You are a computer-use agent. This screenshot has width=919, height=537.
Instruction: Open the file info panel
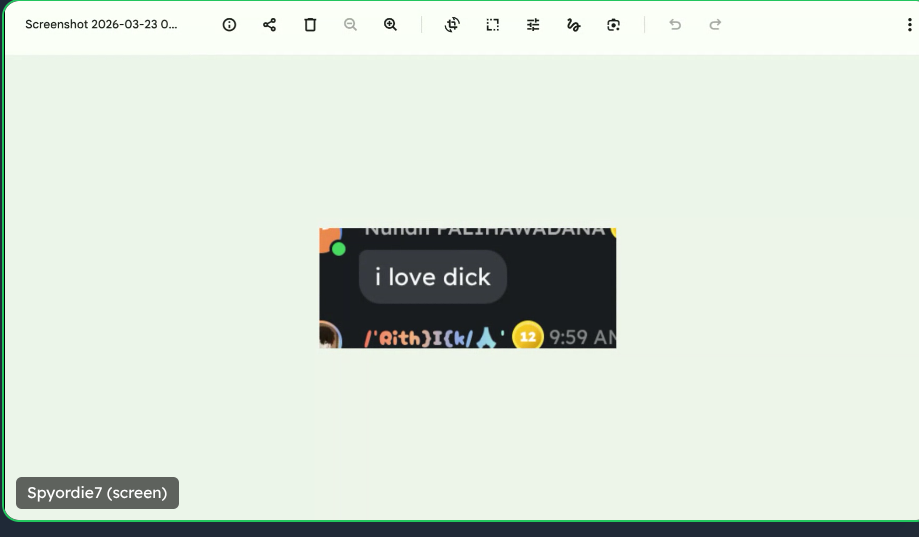click(229, 25)
